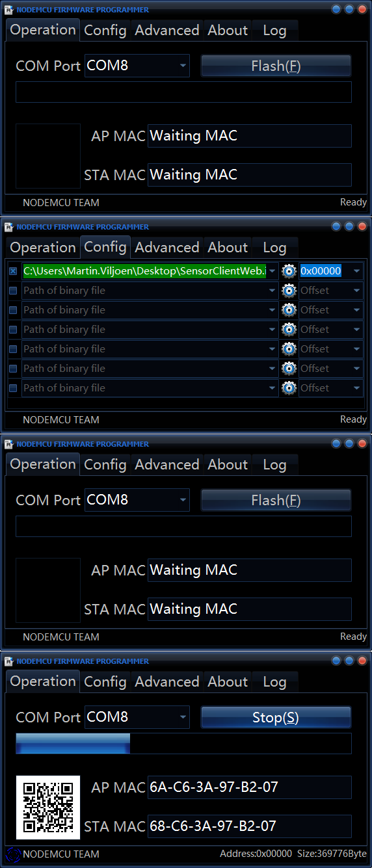Click gear icon in fifth binary file row
The image size is (372, 868).
[289, 349]
